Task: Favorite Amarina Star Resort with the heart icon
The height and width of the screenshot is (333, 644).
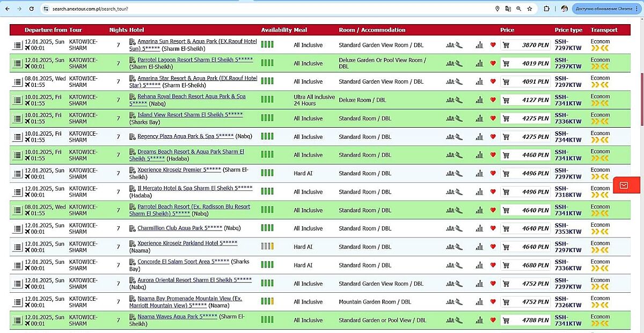Action: coord(493,82)
